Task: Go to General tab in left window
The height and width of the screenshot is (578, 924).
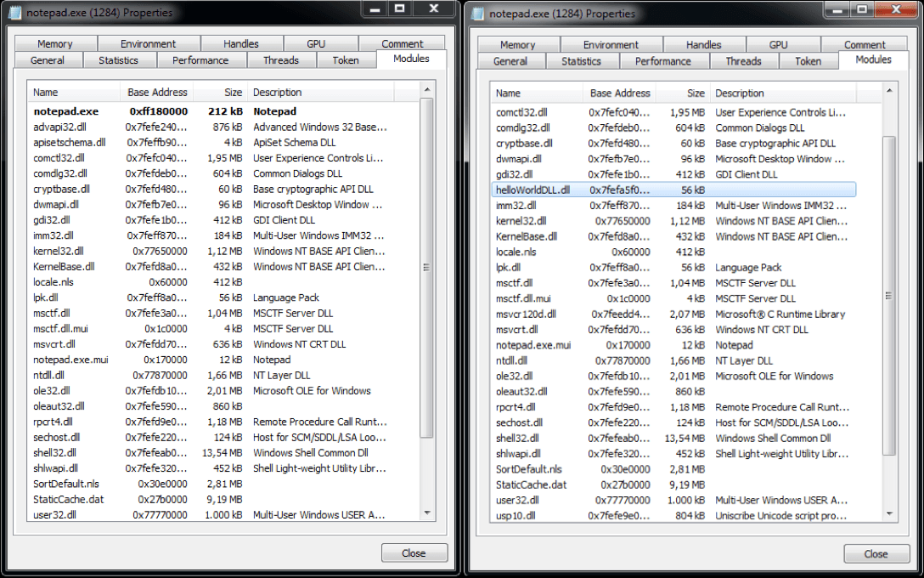Action: click(48, 60)
